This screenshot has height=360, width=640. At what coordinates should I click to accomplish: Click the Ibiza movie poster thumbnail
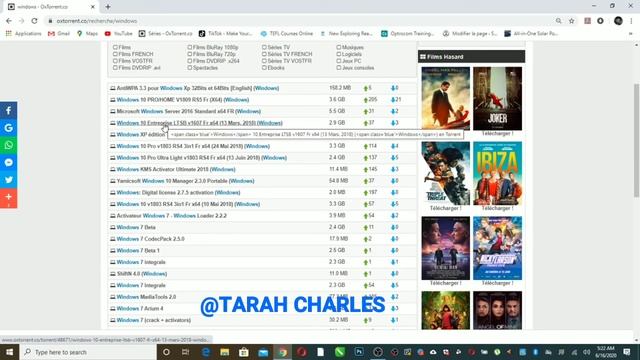tap(497, 173)
